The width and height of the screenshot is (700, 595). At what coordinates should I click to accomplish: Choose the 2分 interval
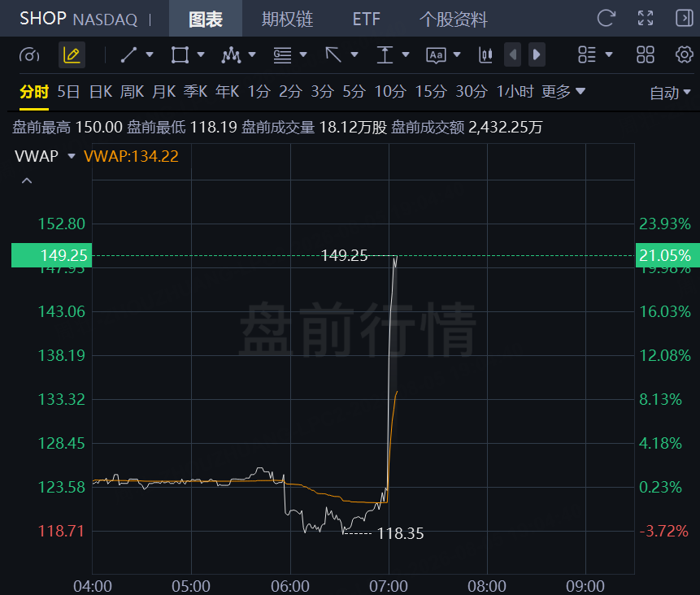(x=290, y=92)
